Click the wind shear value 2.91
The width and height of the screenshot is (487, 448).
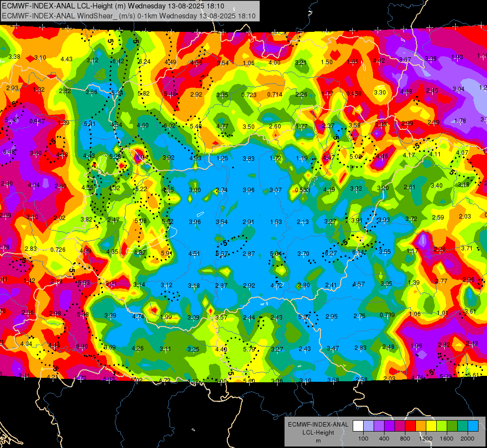(248, 222)
